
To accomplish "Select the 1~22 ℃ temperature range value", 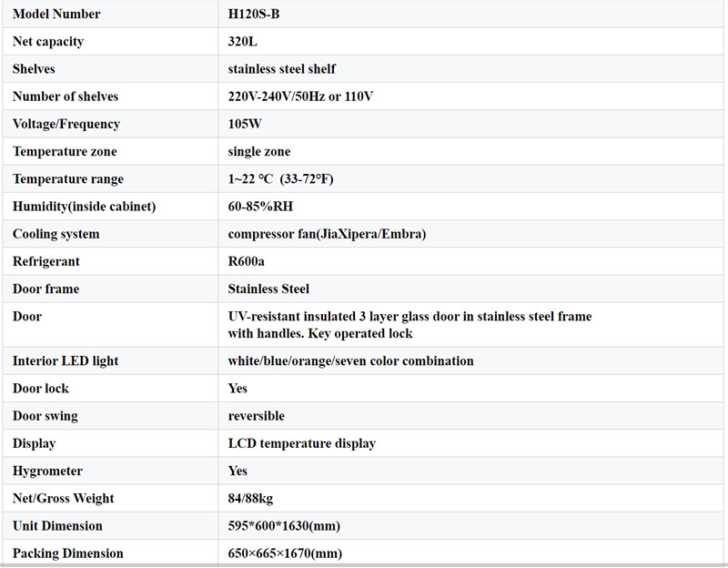I will (280, 179).
